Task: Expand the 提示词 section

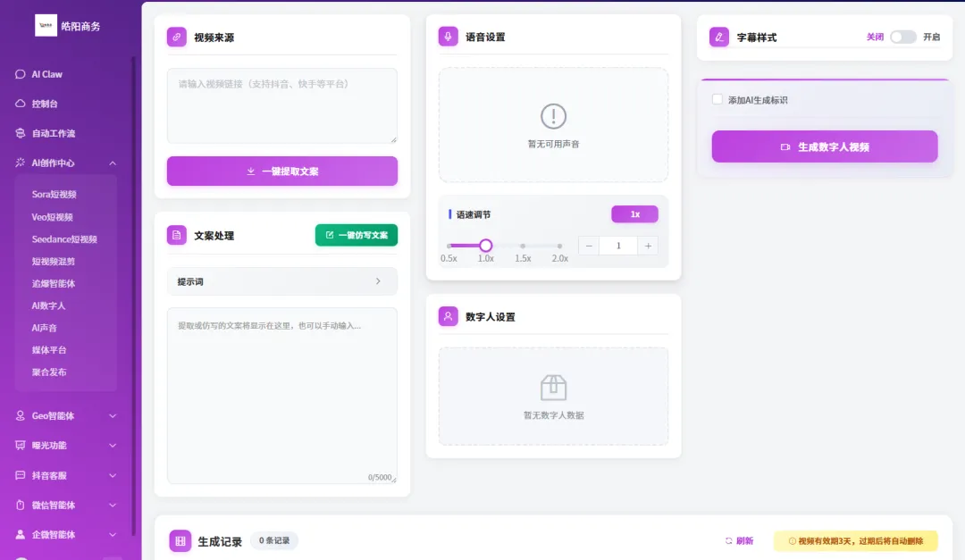Action: [x=282, y=280]
